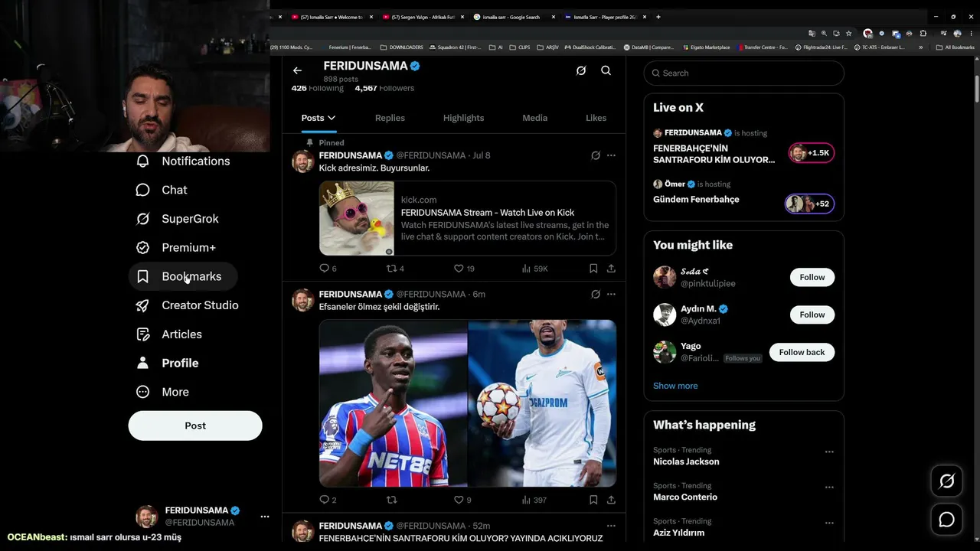
Task: Search this profile with the magnifier icon
Action: click(x=606, y=70)
